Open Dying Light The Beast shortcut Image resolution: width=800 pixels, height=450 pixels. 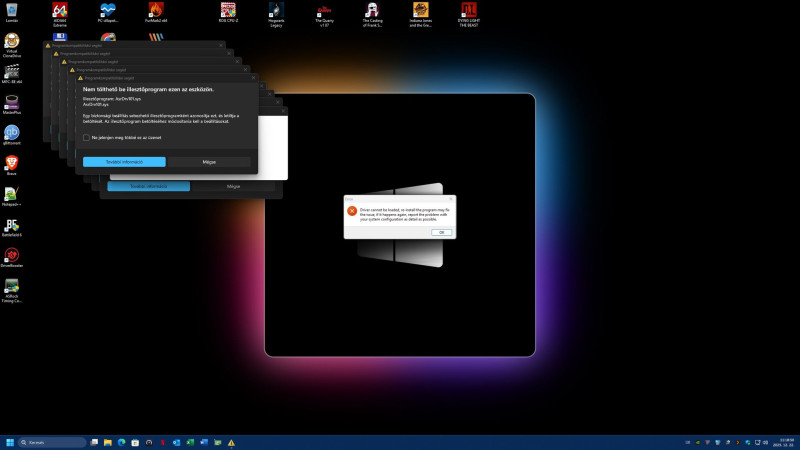point(468,14)
